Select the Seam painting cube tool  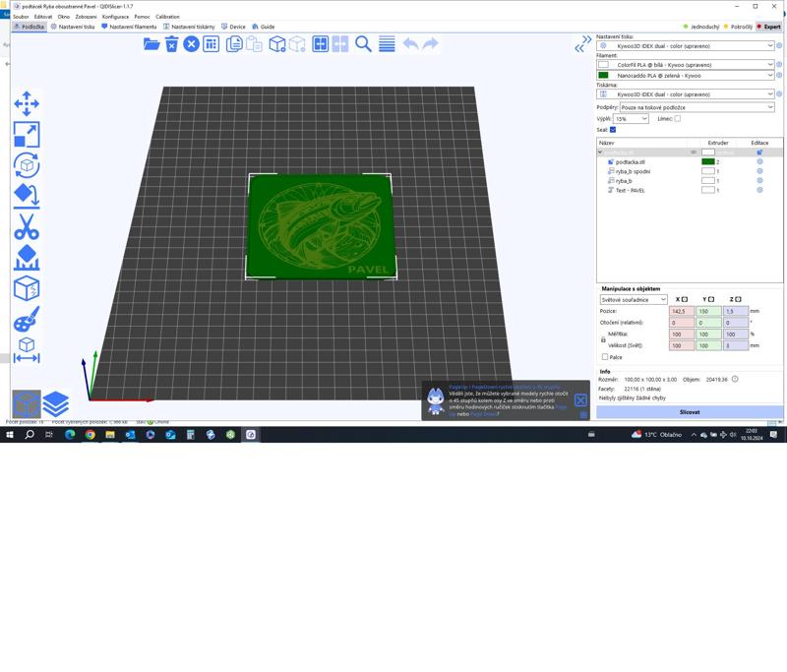pyautogui.click(x=27, y=288)
